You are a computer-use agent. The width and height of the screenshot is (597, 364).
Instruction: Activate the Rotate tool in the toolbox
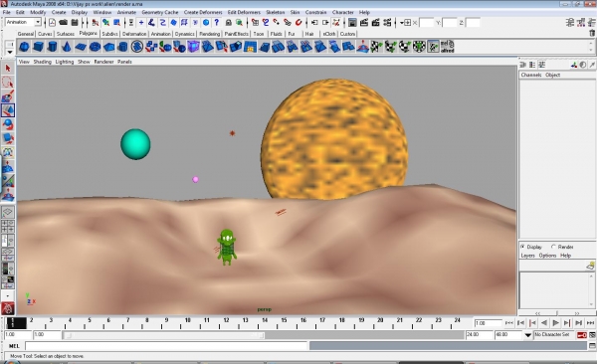[x=8, y=124]
